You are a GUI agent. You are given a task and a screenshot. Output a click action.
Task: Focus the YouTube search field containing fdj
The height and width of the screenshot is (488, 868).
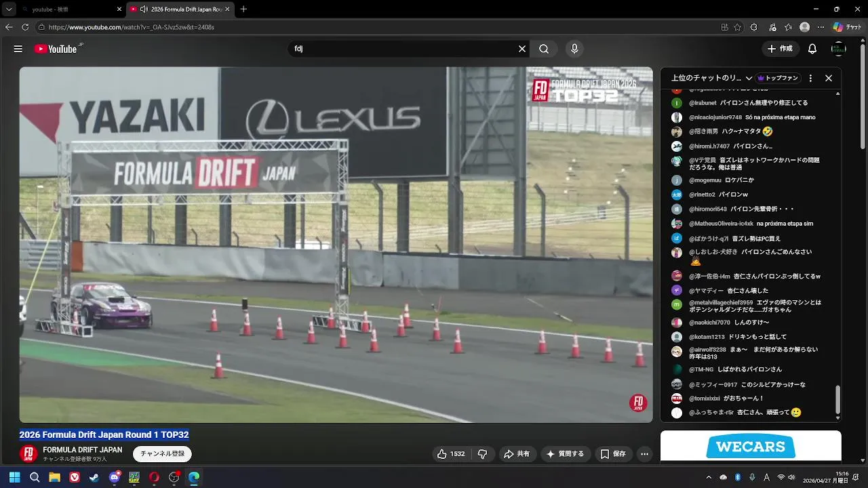[x=402, y=49]
